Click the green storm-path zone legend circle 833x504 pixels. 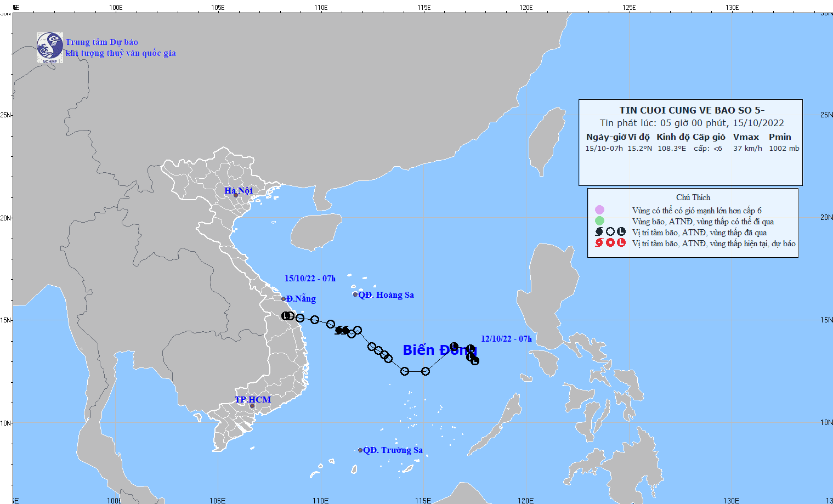tap(599, 221)
